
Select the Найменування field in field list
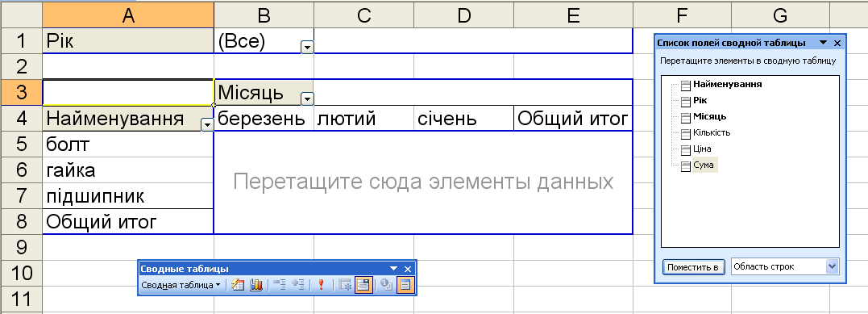[x=728, y=84]
